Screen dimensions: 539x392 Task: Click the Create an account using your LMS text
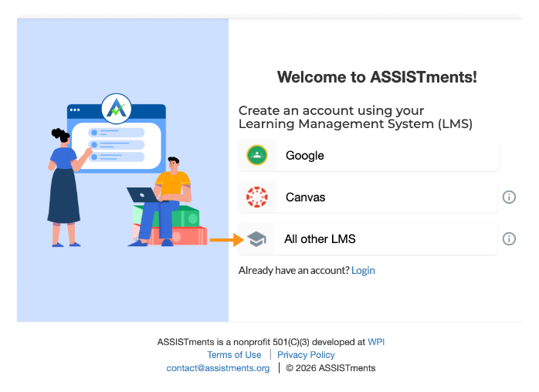[355, 117]
